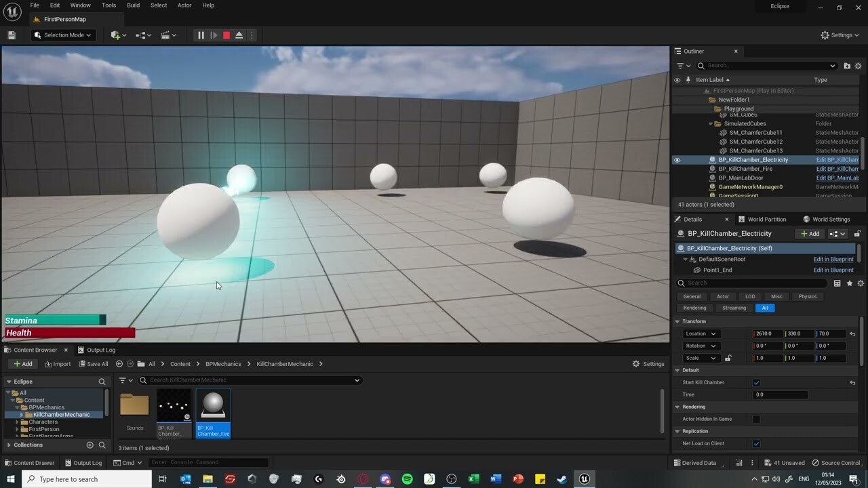Open the Outliner settings gear

coord(859,66)
